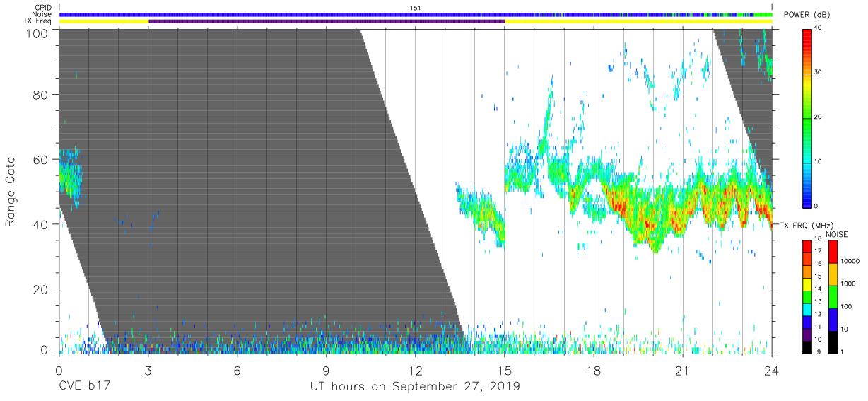The width and height of the screenshot is (868, 401).
Task: Click the 'CVE b17' radar label
Action: point(84,387)
